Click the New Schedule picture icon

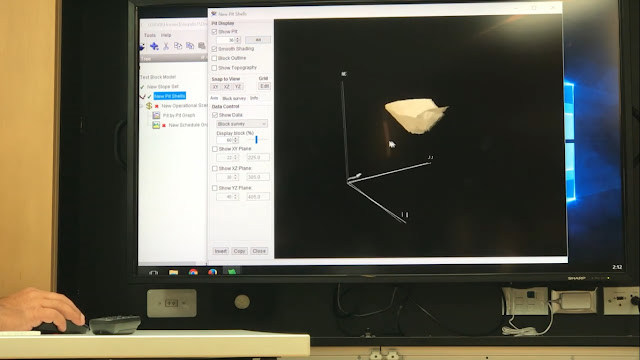click(x=156, y=125)
